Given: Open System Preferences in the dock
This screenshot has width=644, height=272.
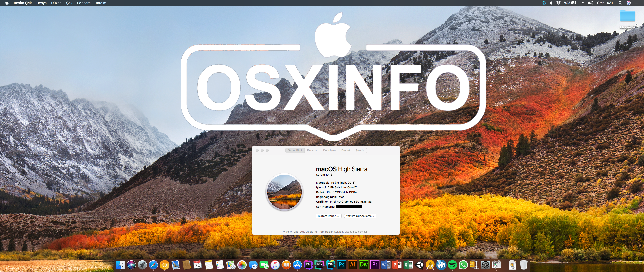Looking at the screenshot, I should tap(485, 265).
